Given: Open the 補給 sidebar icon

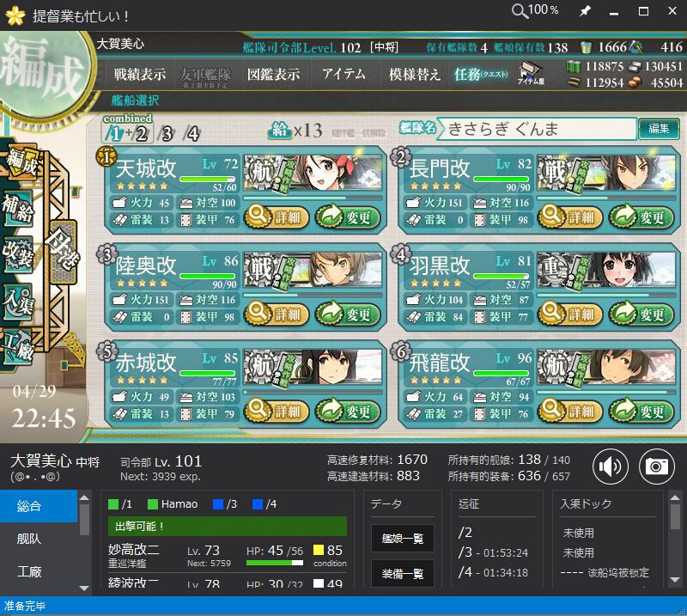Looking at the screenshot, I should pos(18,208).
